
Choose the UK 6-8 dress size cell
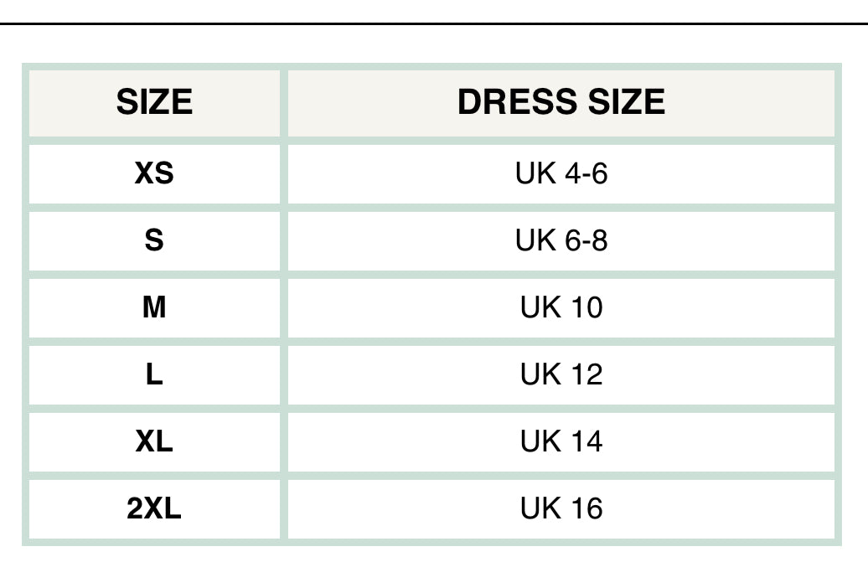click(x=561, y=240)
